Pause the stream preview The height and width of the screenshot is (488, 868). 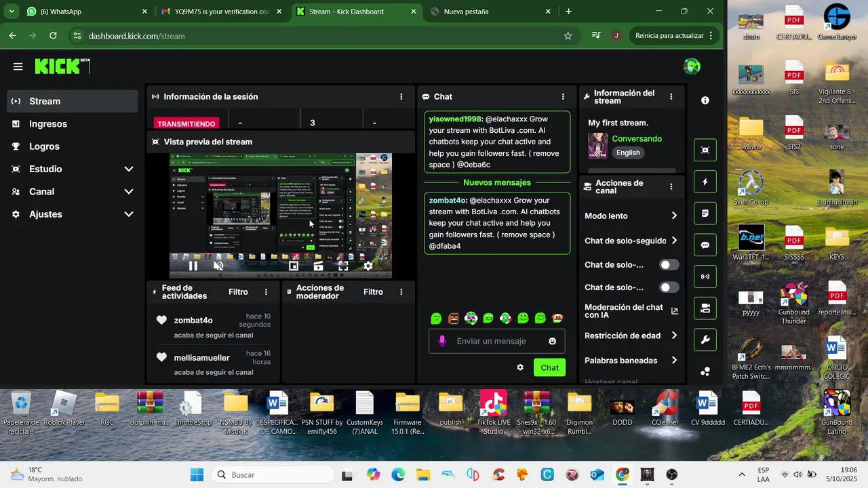pyautogui.click(x=193, y=266)
